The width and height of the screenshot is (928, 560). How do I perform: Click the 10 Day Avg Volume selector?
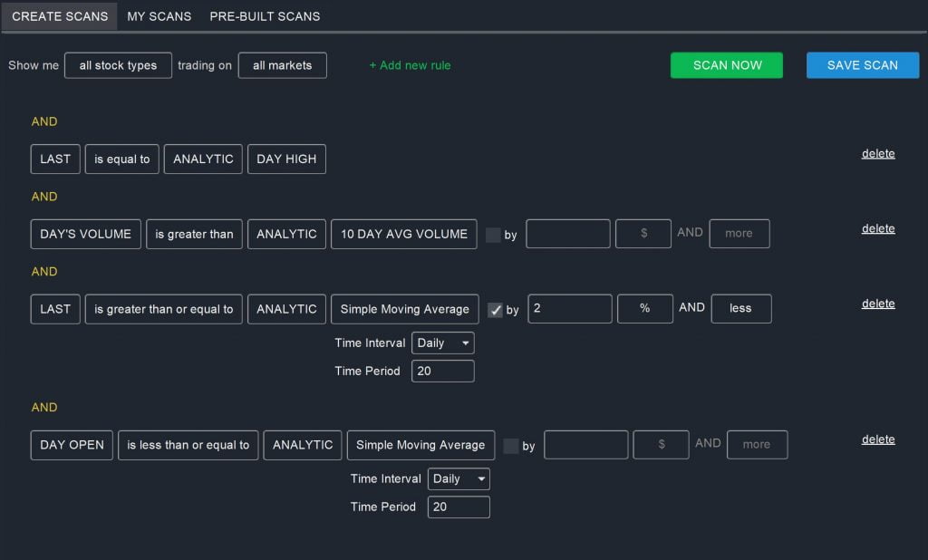403,234
